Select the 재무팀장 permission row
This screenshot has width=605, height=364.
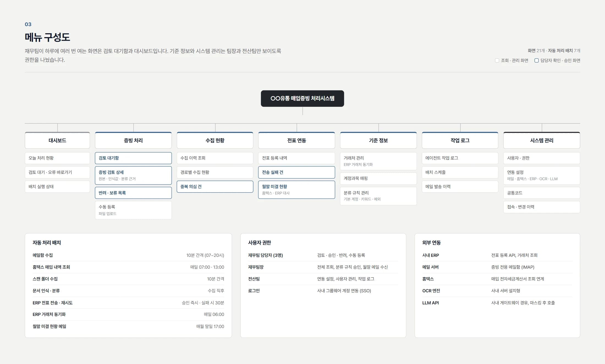[x=323, y=267]
